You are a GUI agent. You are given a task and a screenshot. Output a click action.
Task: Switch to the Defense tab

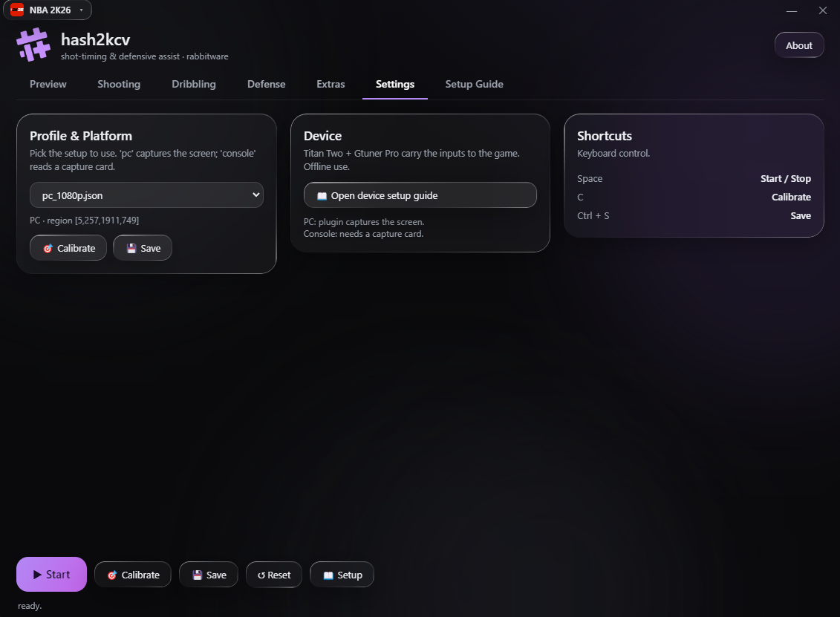click(266, 84)
